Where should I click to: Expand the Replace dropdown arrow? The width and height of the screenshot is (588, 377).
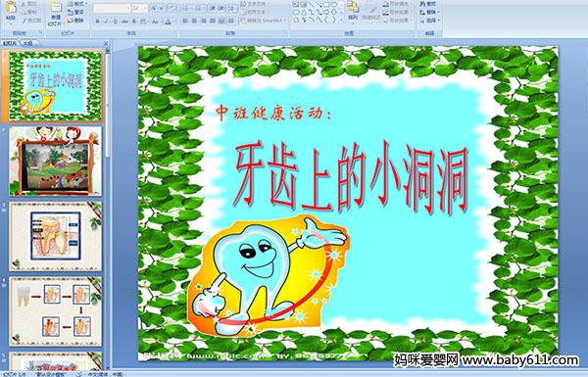pyautogui.click(x=438, y=12)
